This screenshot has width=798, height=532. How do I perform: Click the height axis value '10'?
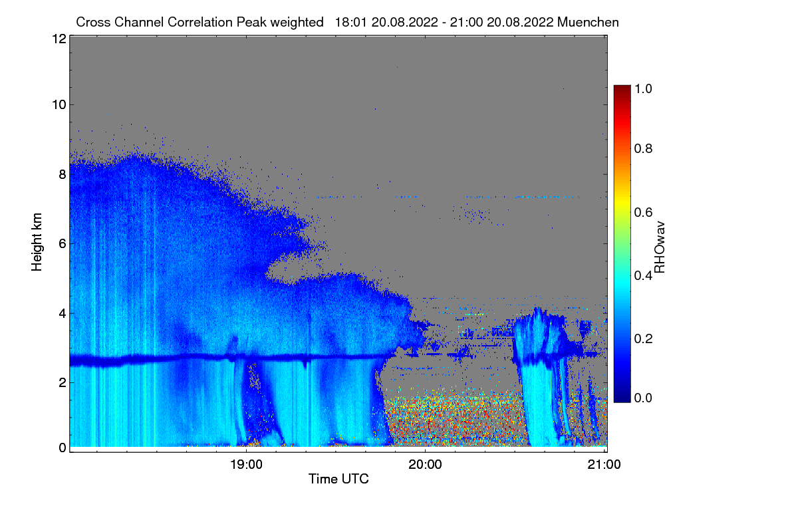[x=59, y=104]
